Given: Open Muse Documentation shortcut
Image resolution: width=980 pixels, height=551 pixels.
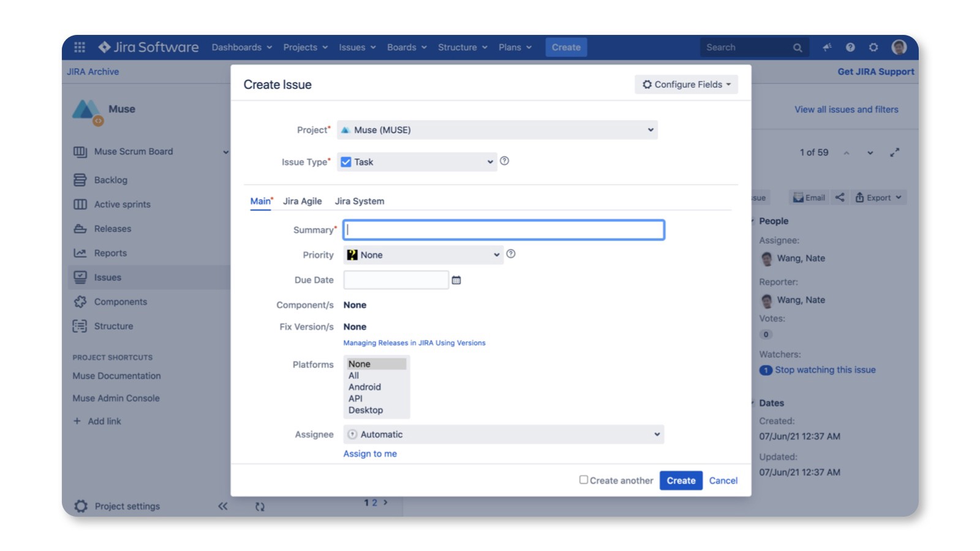Looking at the screenshot, I should (x=116, y=376).
